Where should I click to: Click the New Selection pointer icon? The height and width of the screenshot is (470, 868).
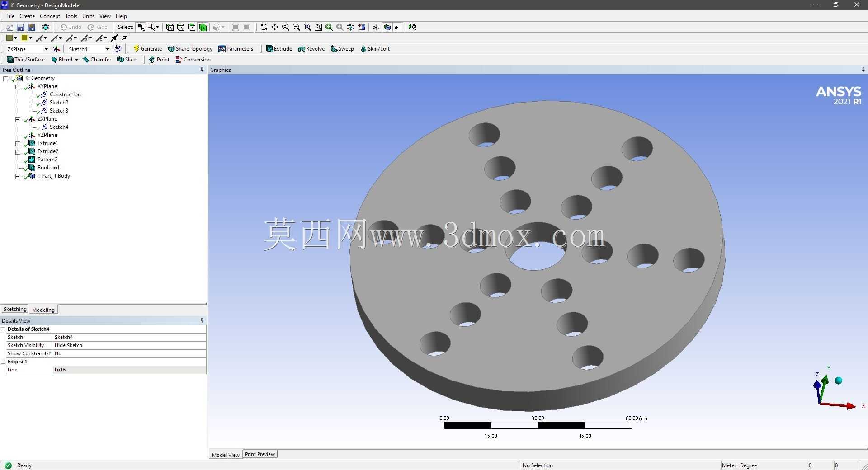tap(142, 27)
